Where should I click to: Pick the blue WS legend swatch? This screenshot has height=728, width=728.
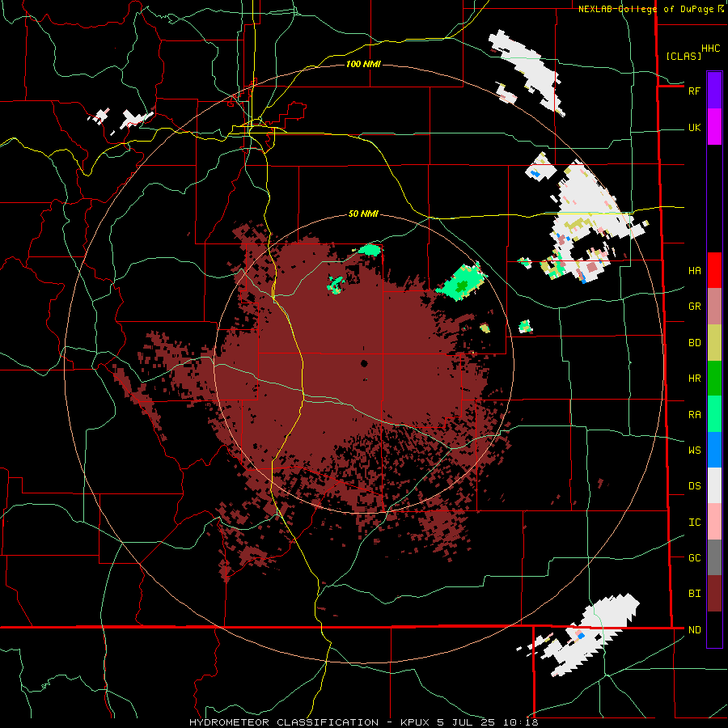tap(714, 450)
